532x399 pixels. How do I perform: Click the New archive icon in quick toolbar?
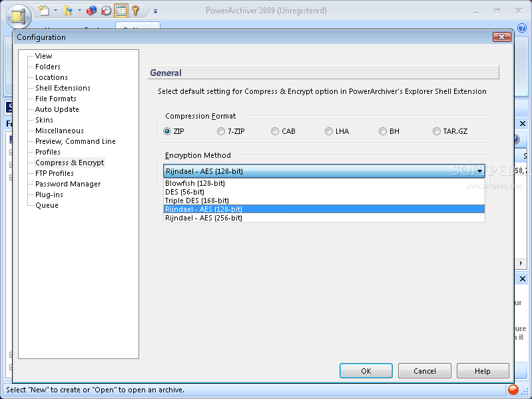[x=44, y=11]
